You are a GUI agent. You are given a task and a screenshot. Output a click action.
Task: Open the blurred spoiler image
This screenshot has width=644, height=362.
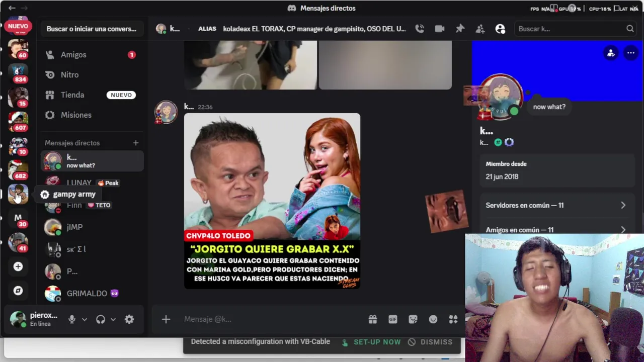385,65
